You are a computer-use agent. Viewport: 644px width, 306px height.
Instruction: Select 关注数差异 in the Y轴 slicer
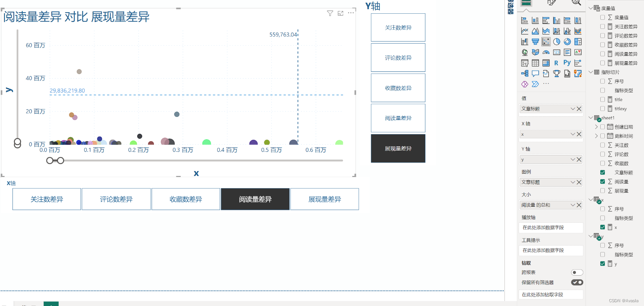click(x=398, y=27)
